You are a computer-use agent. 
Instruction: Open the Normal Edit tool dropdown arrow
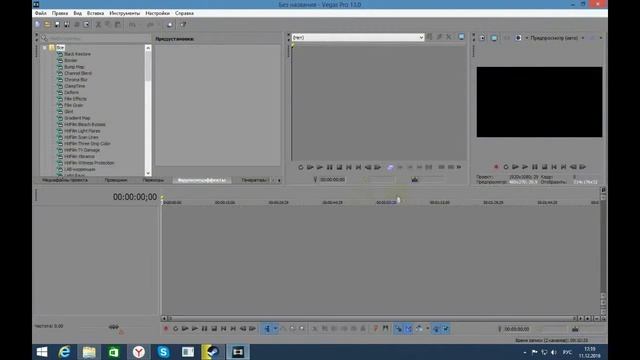(276, 329)
